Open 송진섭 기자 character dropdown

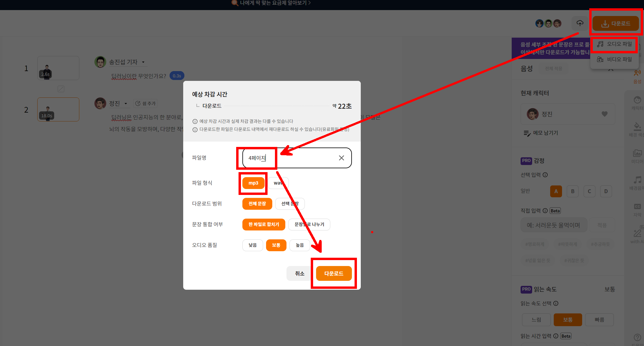pos(143,62)
